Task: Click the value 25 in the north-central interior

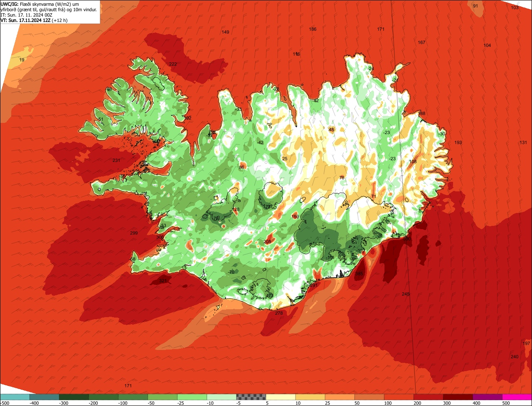Action: coord(285,159)
